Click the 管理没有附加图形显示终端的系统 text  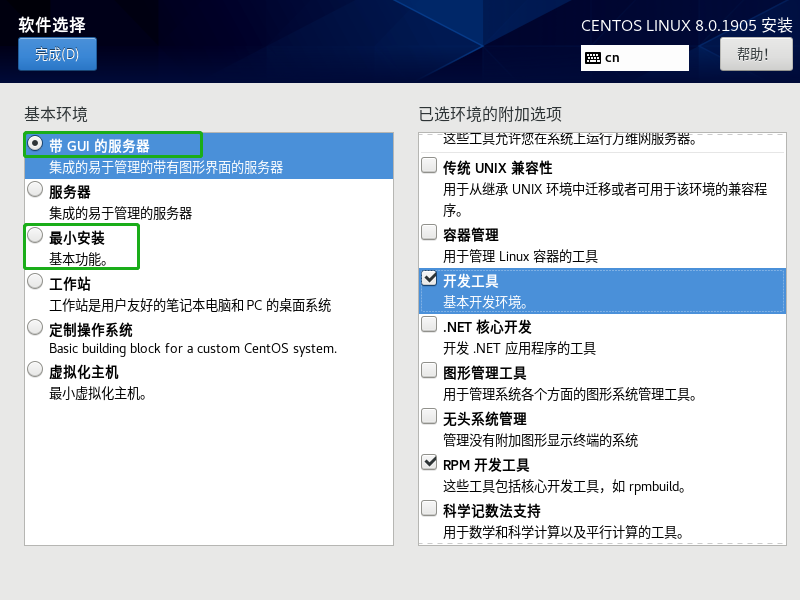[x=540, y=440]
